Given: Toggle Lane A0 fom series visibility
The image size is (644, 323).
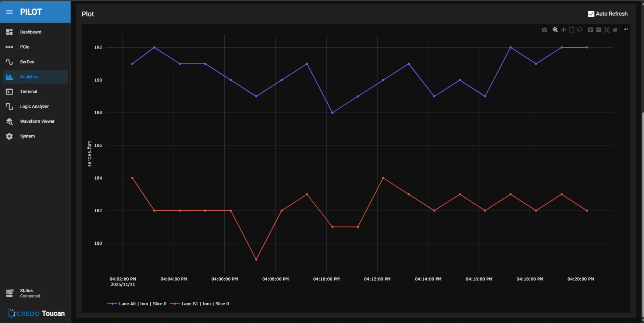Looking at the screenshot, I should click(137, 304).
